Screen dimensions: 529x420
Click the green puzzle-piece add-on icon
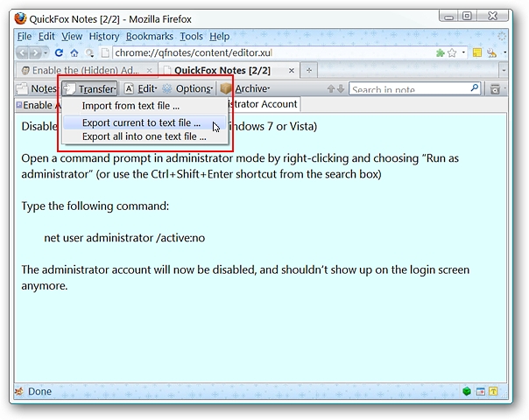pyautogui.click(x=440, y=52)
